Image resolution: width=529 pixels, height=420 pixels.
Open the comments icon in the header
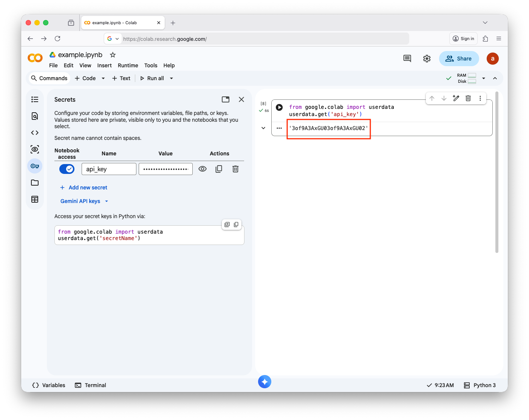click(x=407, y=59)
